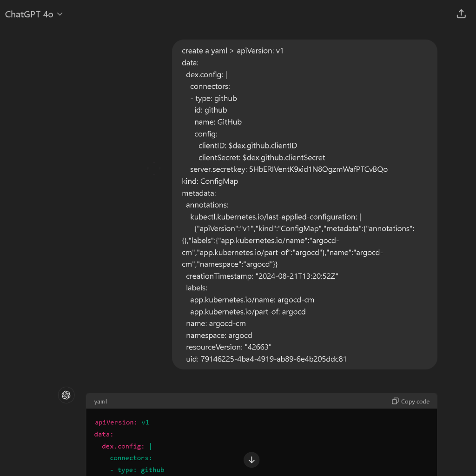Click the ChatGPT assistant avatar icon

[66, 395]
